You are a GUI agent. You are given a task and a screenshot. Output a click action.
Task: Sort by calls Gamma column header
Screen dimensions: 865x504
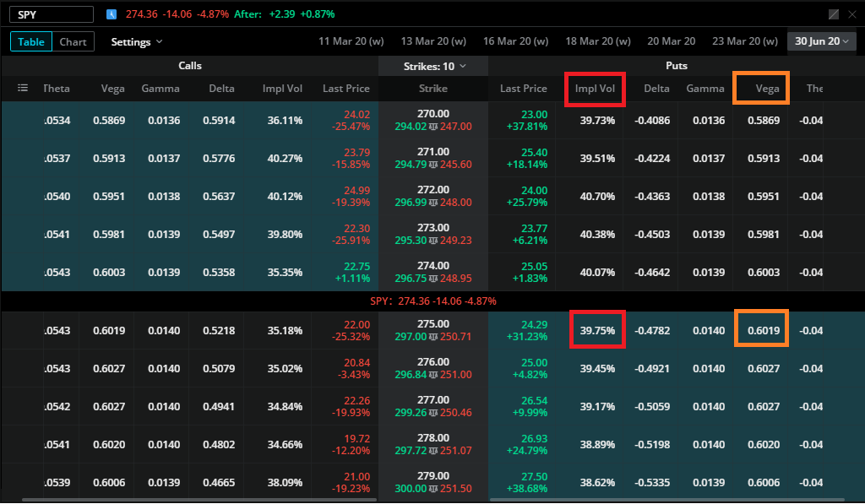pyautogui.click(x=160, y=89)
